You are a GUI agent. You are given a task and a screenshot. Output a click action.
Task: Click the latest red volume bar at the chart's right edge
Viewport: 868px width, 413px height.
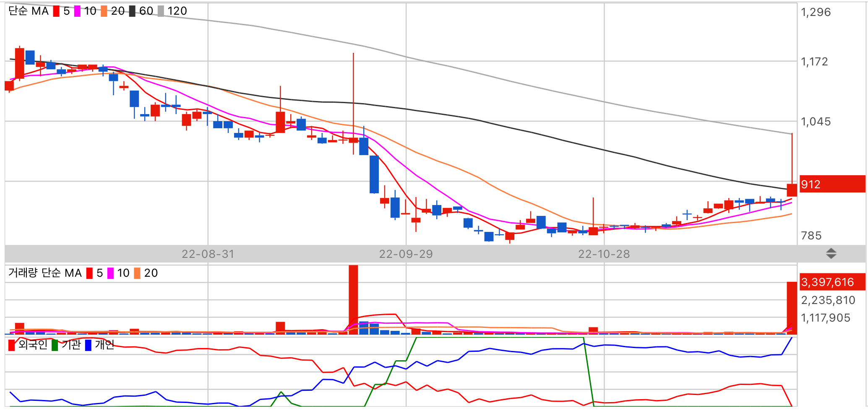click(792, 308)
